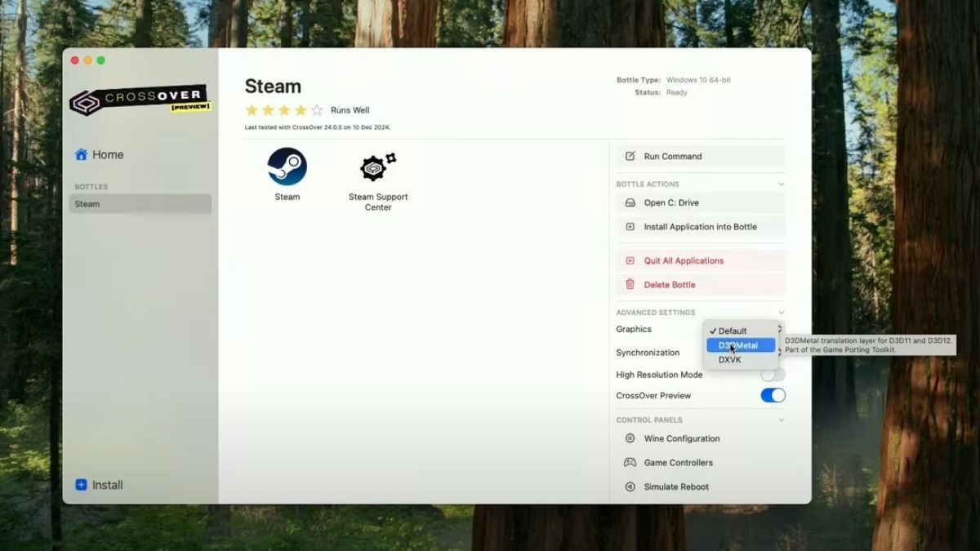
Task: Click Quit All Applications button
Action: tap(701, 260)
